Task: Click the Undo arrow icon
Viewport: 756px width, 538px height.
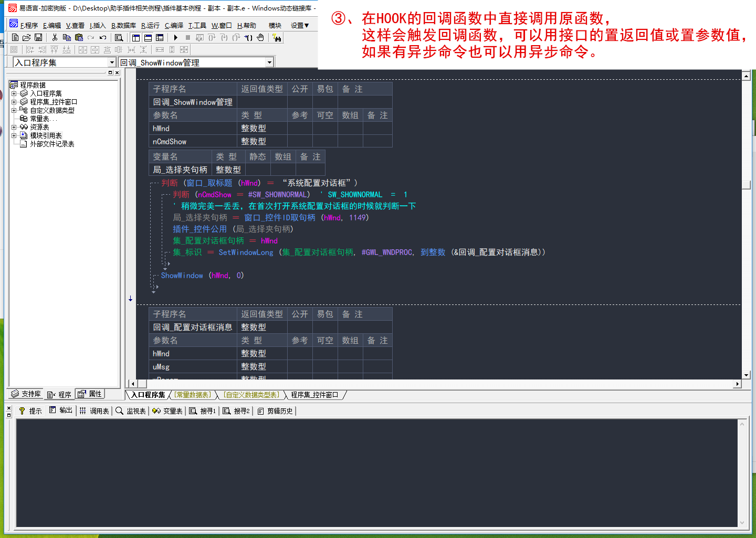Action: coord(103,38)
